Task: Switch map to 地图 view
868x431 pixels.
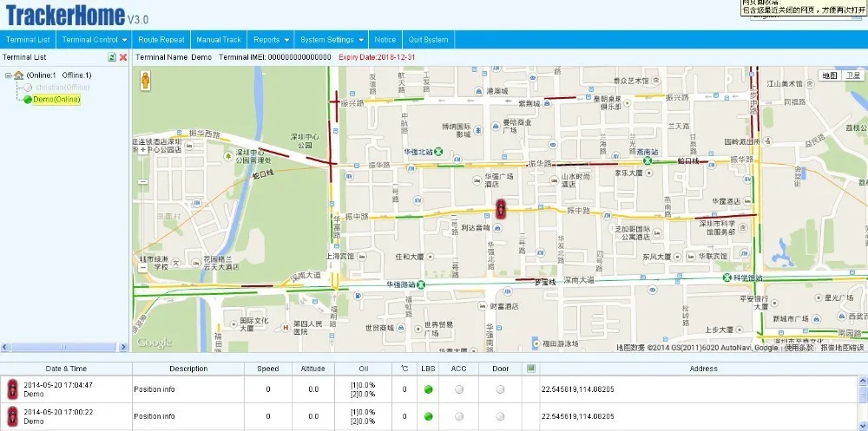Action: [829, 75]
